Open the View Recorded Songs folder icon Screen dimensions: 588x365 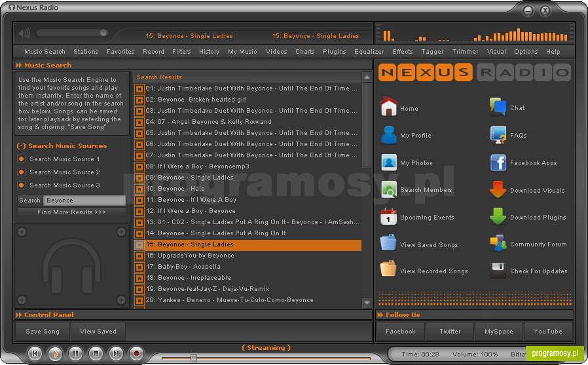click(388, 269)
